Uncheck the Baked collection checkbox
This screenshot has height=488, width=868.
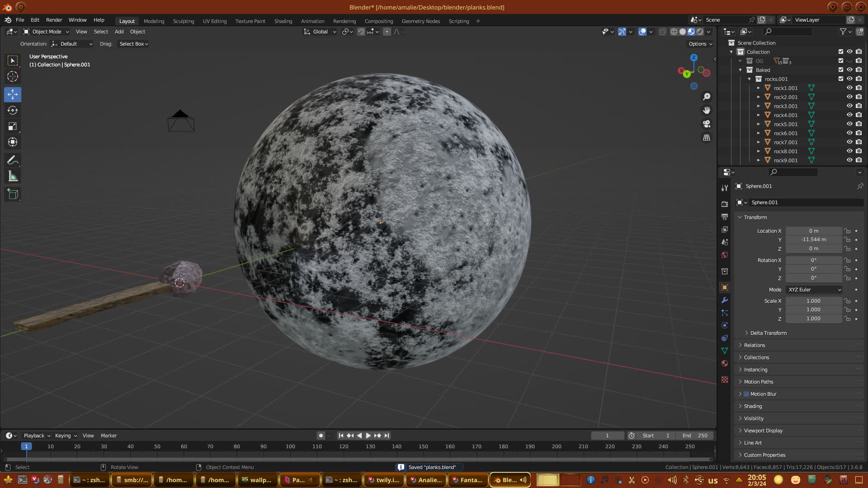click(x=841, y=70)
